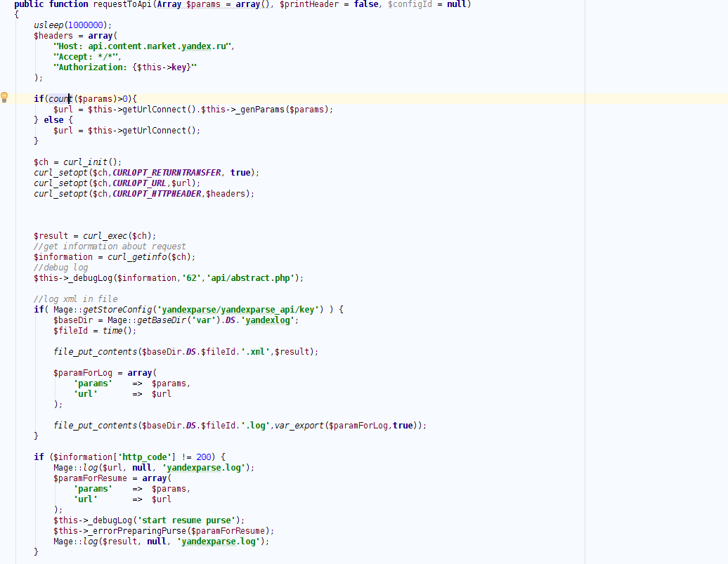
Task: Click the CURLOPT_HTTPHEADER constant
Action: click(x=157, y=194)
